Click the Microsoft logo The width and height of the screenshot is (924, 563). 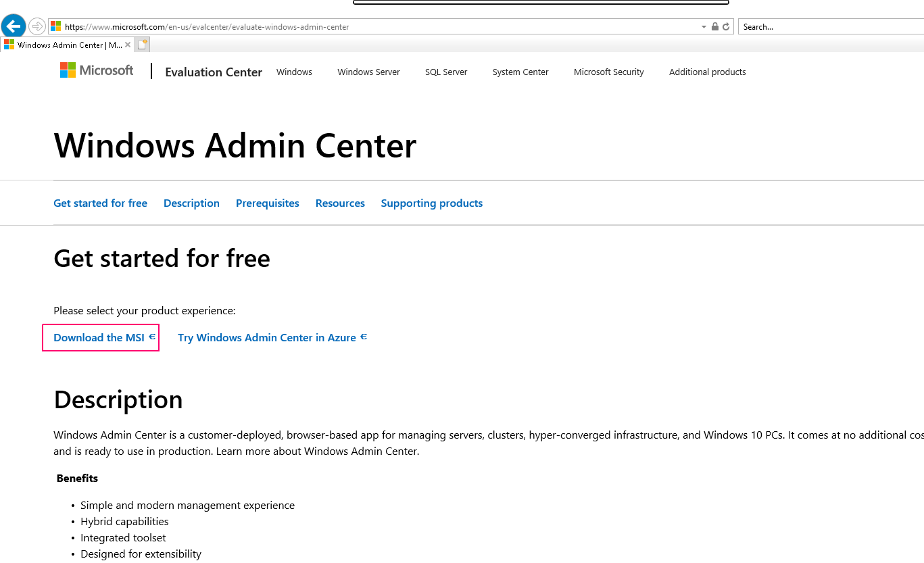tap(97, 70)
